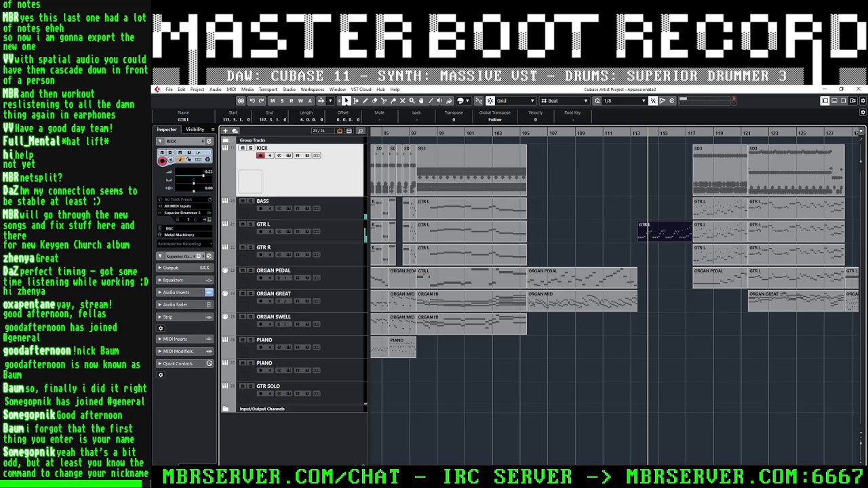Viewport: 868px width, 488px height.
Task: Toggle Snap to Zero Crossing
Action: (x=478, y=100)
